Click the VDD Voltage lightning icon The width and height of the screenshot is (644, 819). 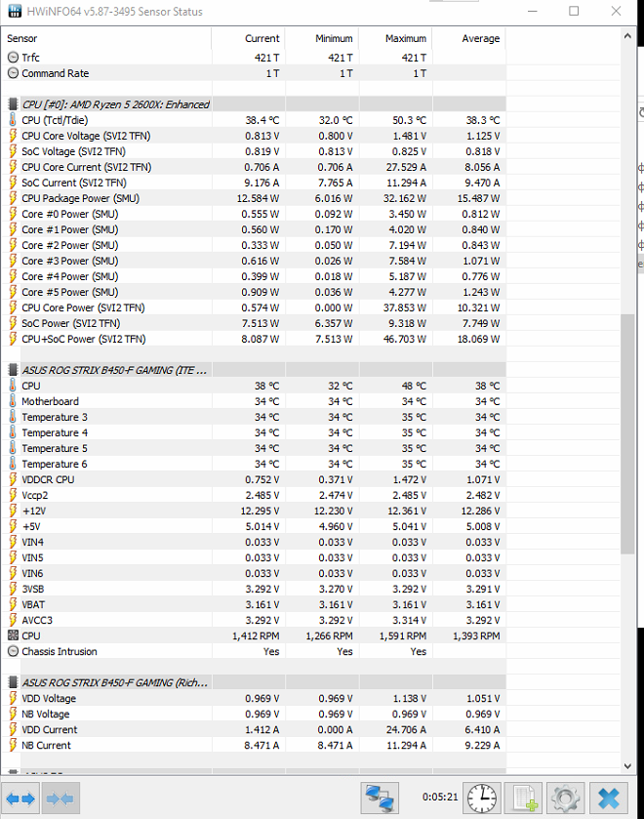[x=13, y=698]
